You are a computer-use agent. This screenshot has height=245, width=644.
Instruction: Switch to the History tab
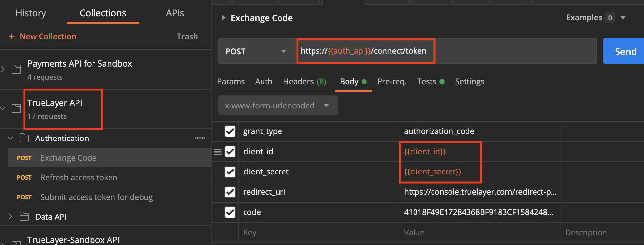point(31,13)
